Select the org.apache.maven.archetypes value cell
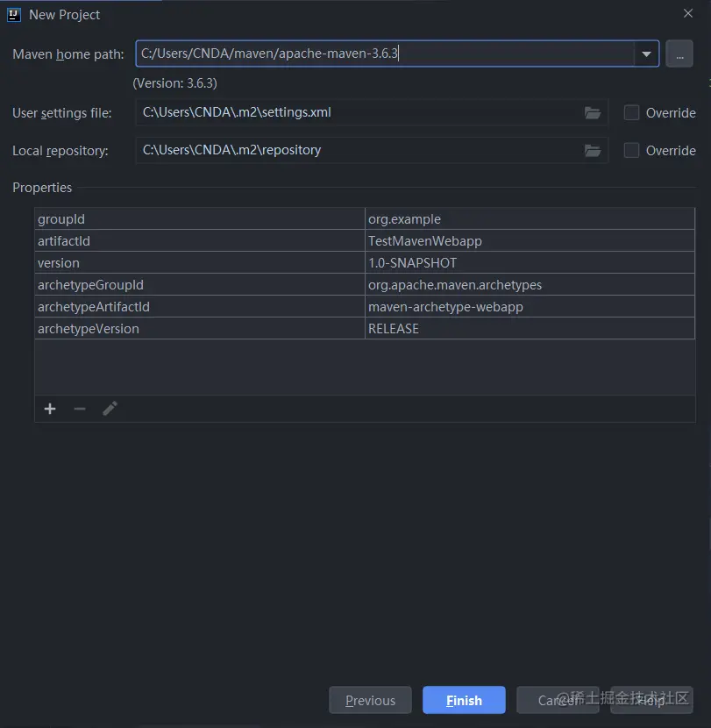 point(530,284)
